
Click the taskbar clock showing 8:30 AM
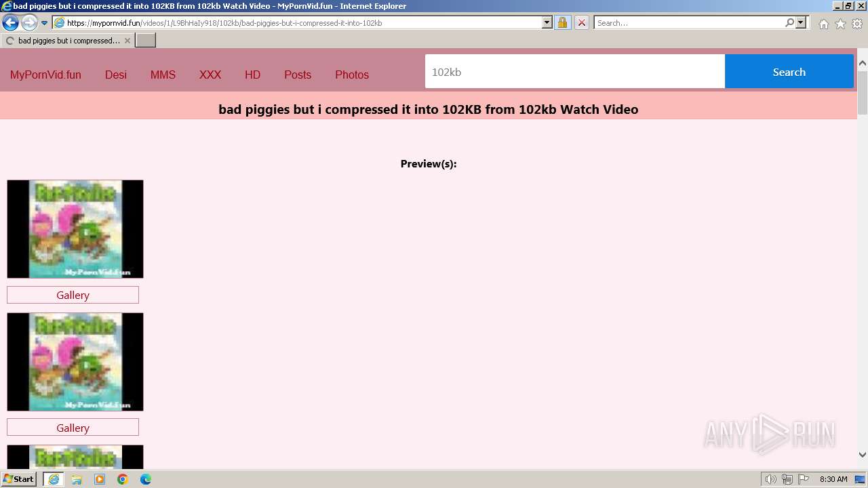(x=833, y=479)
